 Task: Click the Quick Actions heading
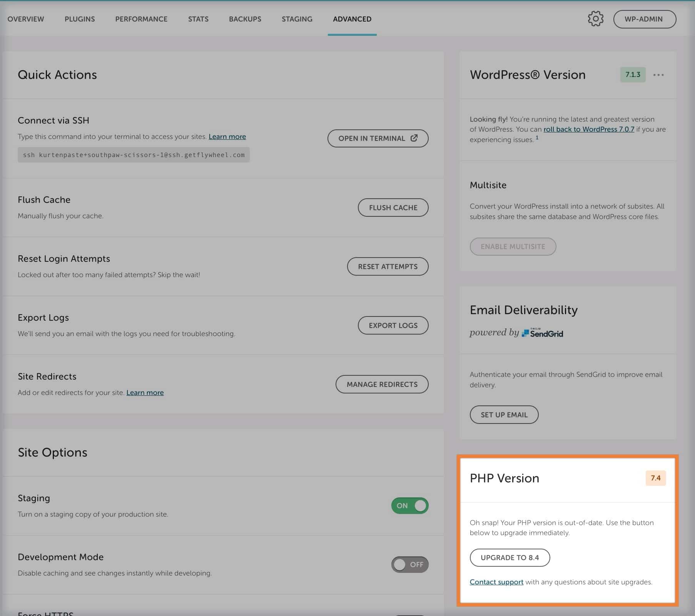point(57,75)
